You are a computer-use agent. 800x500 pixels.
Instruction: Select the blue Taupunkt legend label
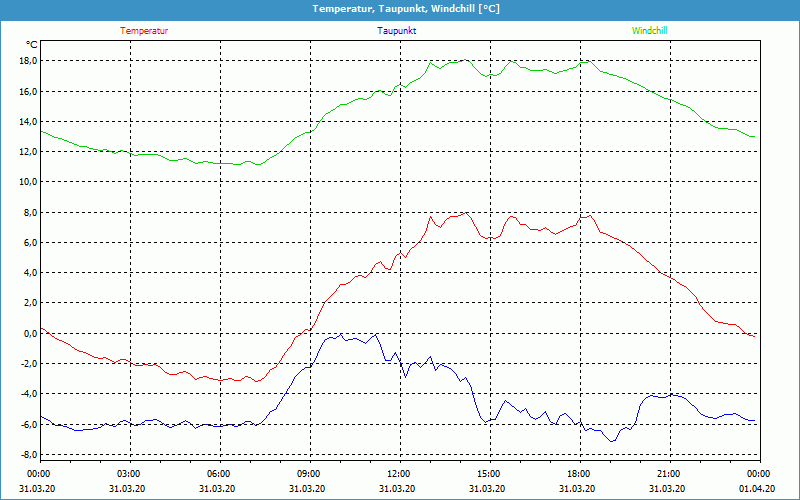397,31
